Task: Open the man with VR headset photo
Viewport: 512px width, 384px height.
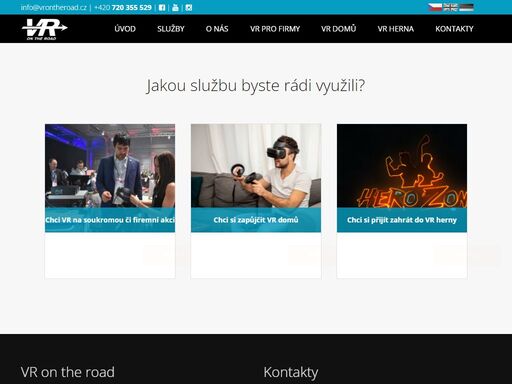Action: click(x=256, y=166)
